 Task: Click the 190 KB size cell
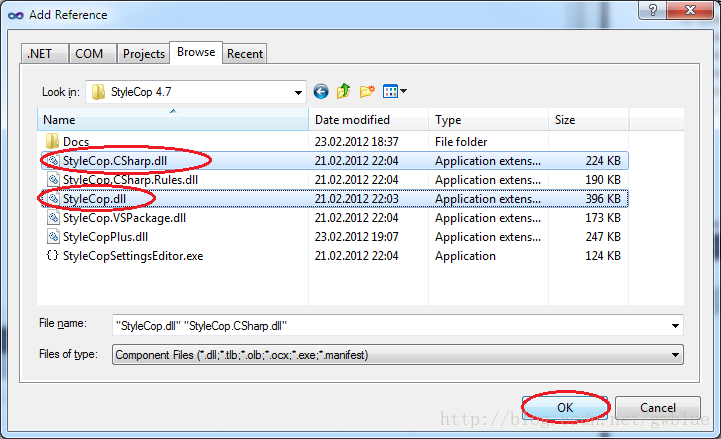coord(603,180)
